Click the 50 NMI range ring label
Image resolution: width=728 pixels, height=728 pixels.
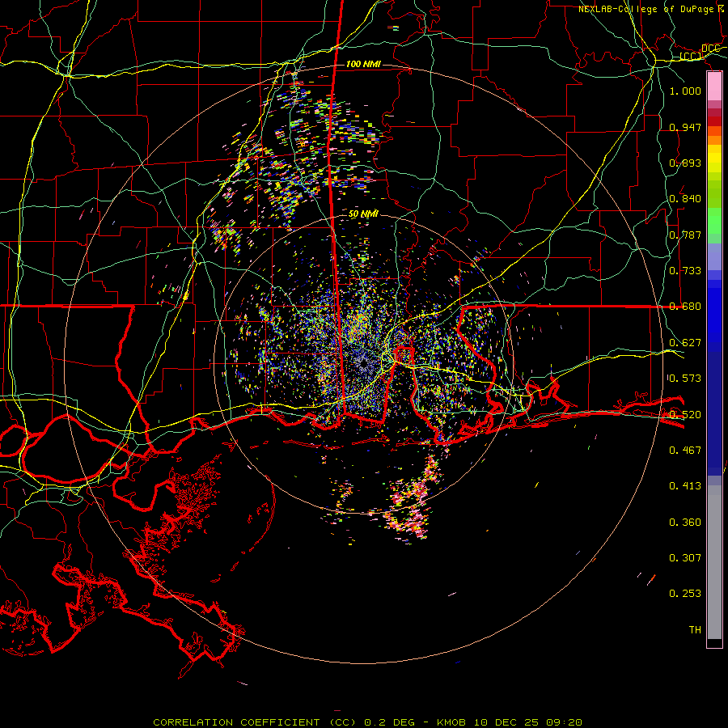tap(363, 214)
